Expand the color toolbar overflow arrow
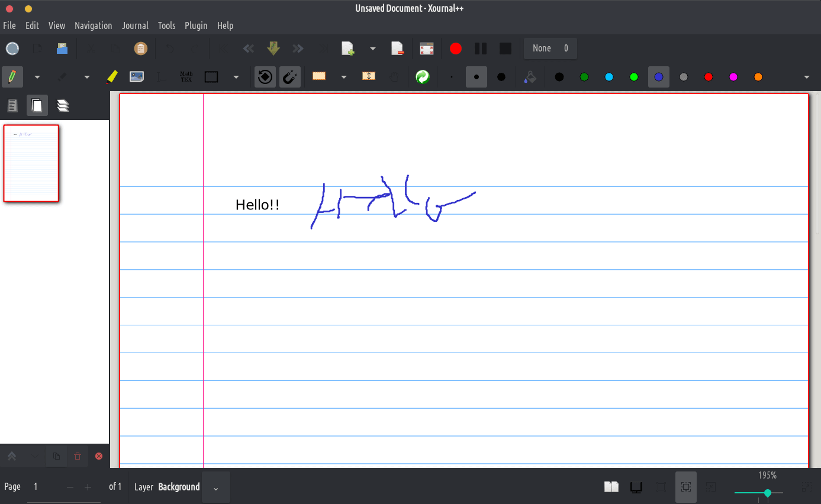The height and width of the screenshot is (504, 821). [806, 77]
